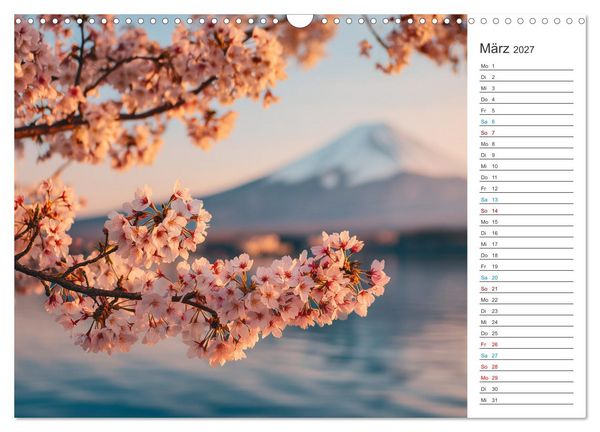The image size is (600, 432).
Task: Select the red 'Mo 29' holiday row
Action: coord(527,377)
